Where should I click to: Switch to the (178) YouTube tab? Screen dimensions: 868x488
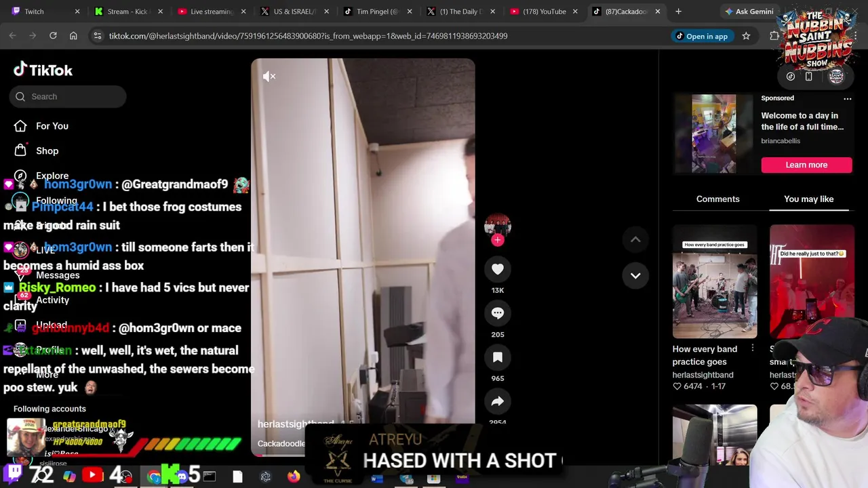pos(545,12)
